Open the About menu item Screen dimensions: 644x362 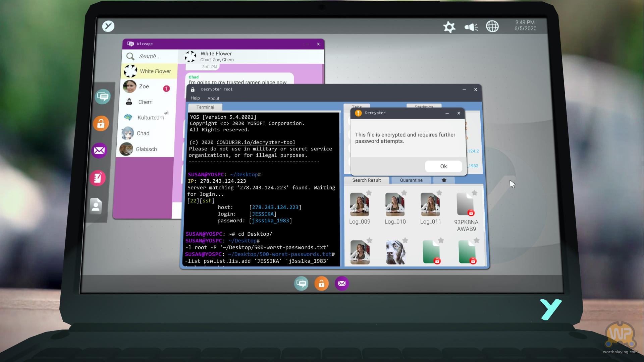point(213,99)
